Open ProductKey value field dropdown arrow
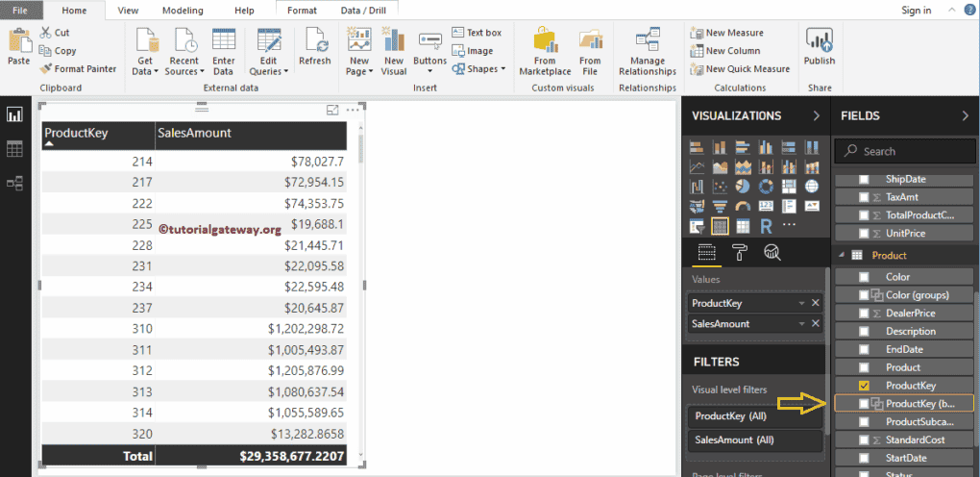Image resolution: width=980 pixels, height=477 pixels. [802, 303]
